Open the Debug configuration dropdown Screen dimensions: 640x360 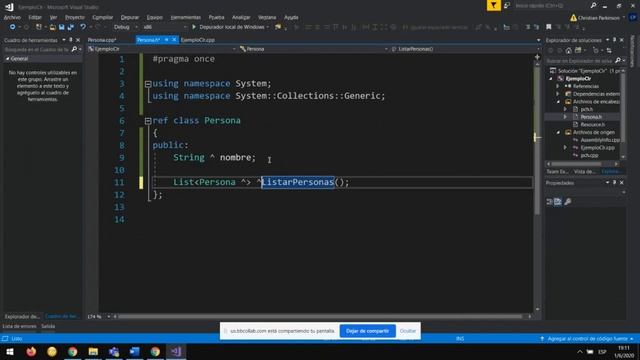pos(126,27)
